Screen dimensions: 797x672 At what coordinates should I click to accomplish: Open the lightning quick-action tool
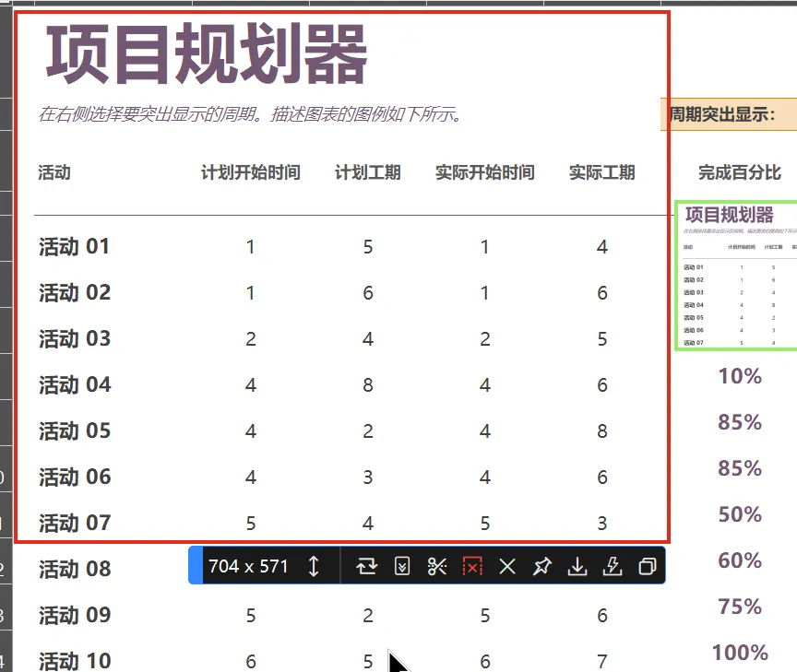click(x=613, y=567)
